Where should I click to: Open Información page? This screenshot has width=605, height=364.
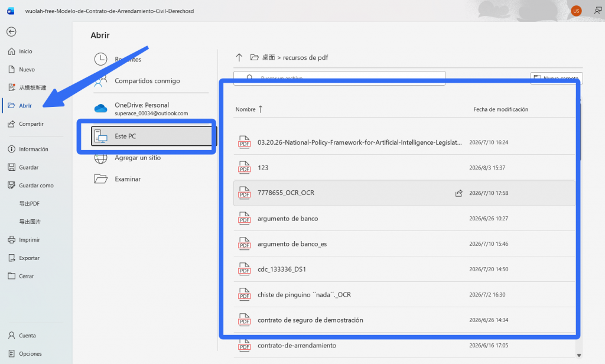coord(34,149)
